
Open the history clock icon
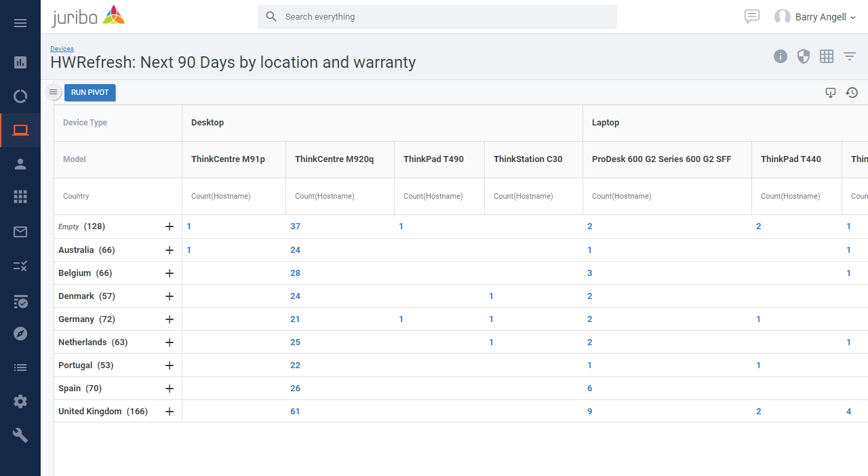[852, 93]
